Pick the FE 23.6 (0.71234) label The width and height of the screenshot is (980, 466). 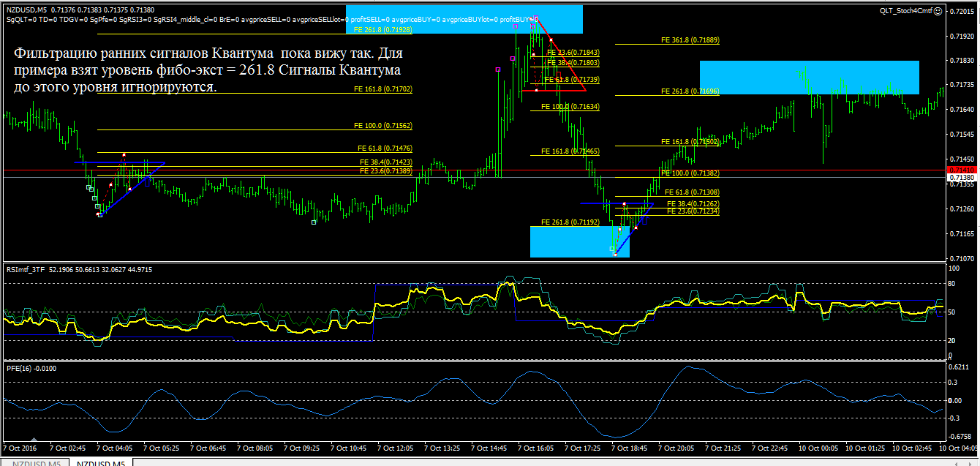click(x=694, y=211)
